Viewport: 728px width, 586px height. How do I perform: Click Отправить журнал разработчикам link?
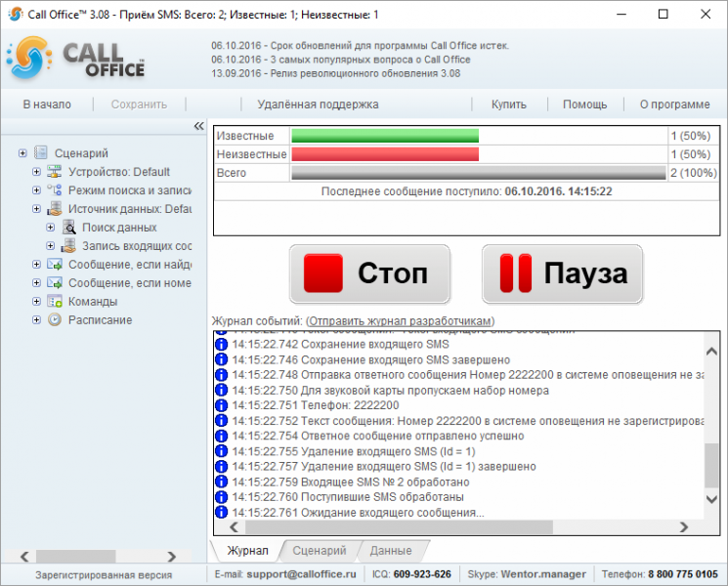click(x=400, y=321)
